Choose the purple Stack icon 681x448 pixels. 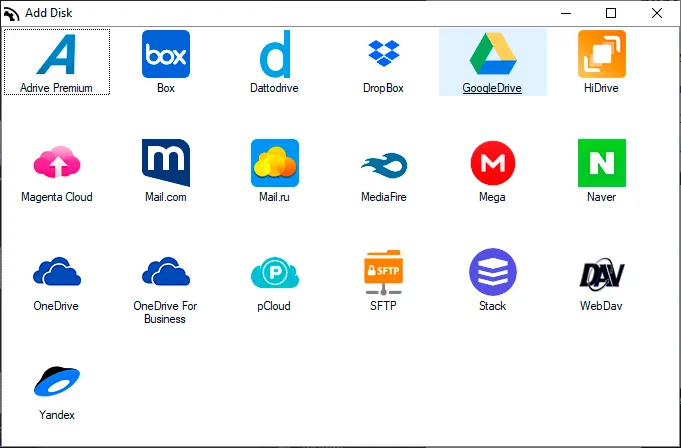(x=493, y=272)
